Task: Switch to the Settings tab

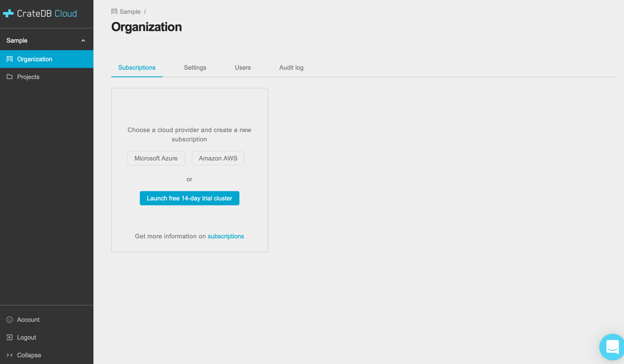Action: pyautogui.click(x=195, y=67)
